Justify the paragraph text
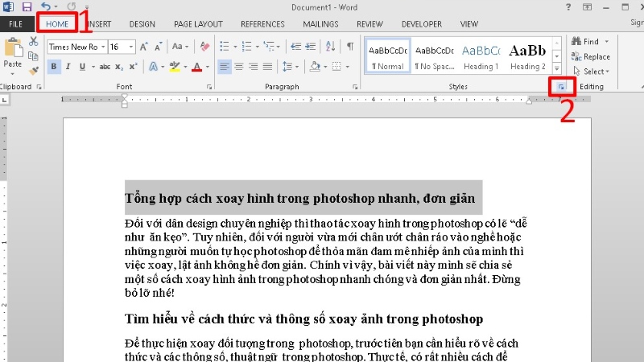The height and width of the screenshot is (362, 644). (x=268, y=67)
